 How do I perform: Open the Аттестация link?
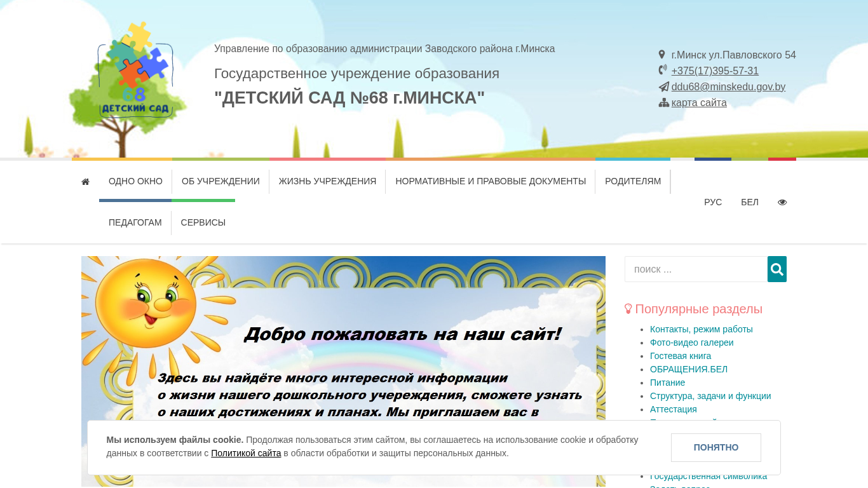pos(674,409)
